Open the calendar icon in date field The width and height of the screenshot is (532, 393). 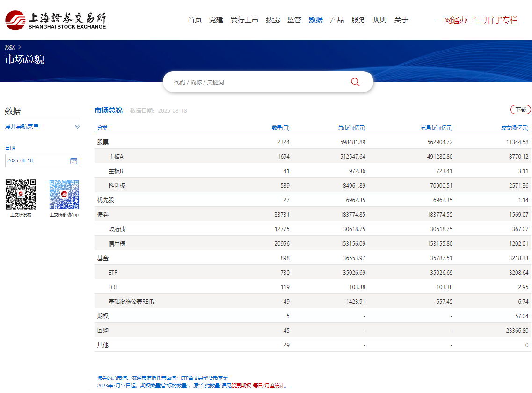click(73, 161)
